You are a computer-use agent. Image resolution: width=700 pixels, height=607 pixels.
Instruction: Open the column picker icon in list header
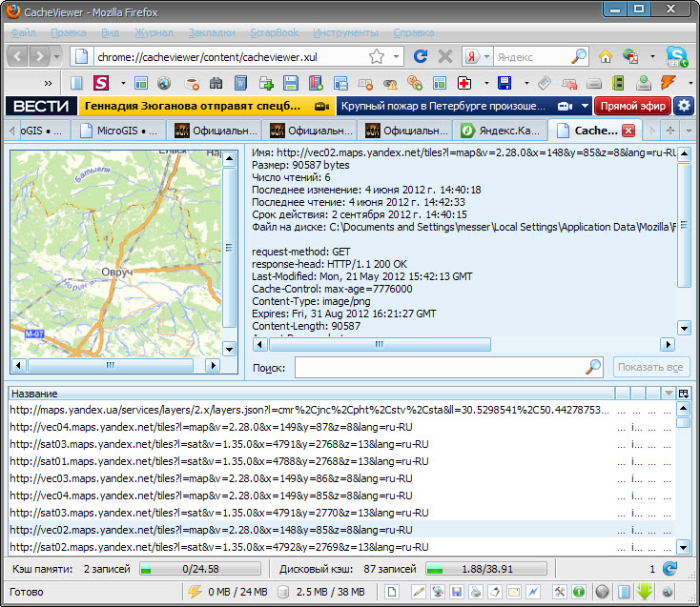click(x=684, y=394)
